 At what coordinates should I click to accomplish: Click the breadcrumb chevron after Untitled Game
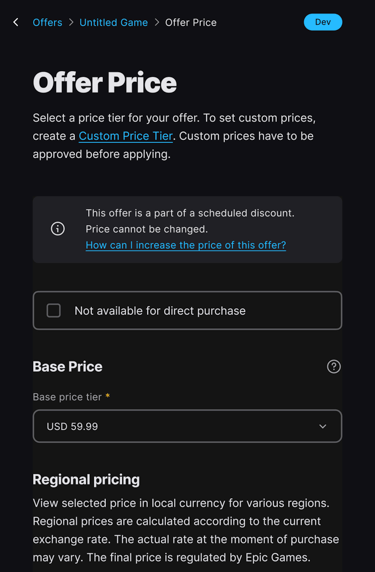pos(157,22)
